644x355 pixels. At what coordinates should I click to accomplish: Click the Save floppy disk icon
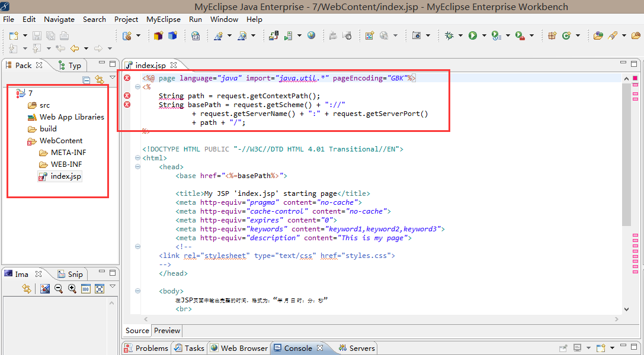coord(37,35)
